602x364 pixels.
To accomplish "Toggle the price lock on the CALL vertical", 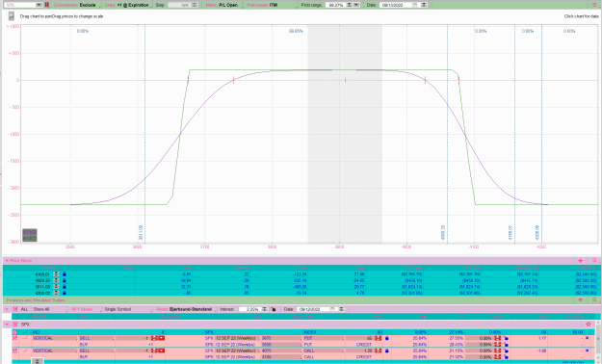I will click(387, 351).
